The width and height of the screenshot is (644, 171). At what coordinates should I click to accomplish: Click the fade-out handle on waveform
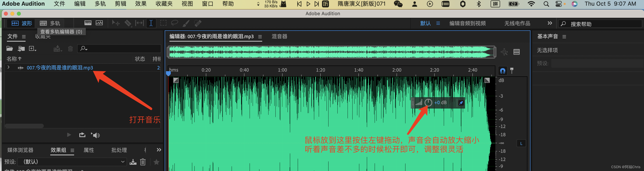487,80
